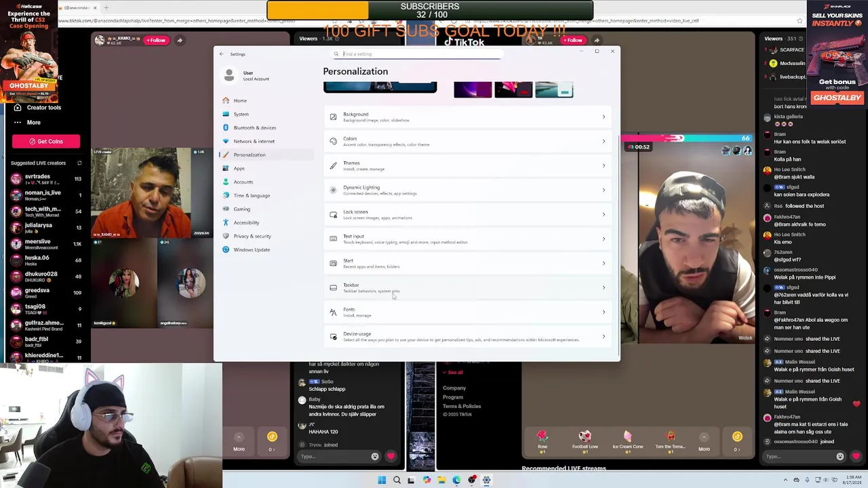Open the emoji picker in left chat
Screen dimensions: 868x488
[375, 456]
